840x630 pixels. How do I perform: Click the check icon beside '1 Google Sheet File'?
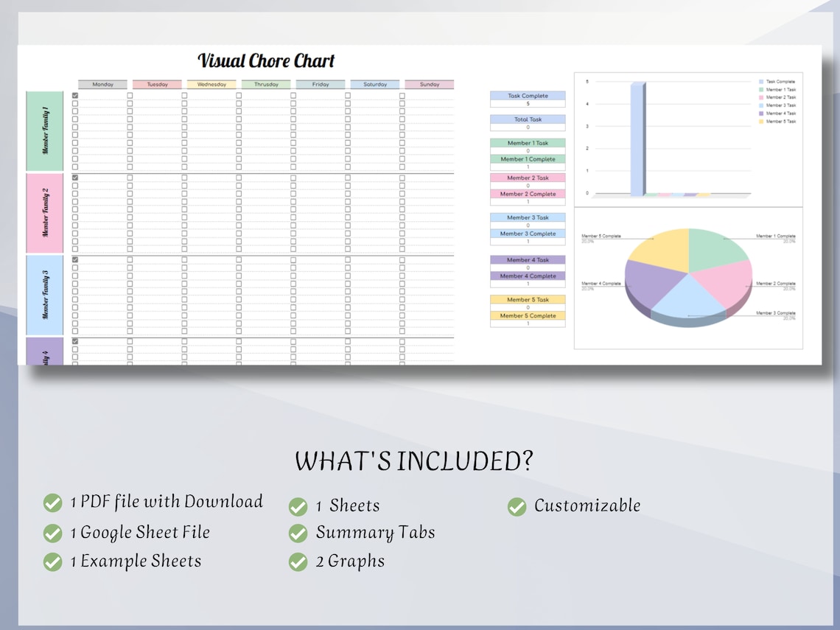click(53, 532)
